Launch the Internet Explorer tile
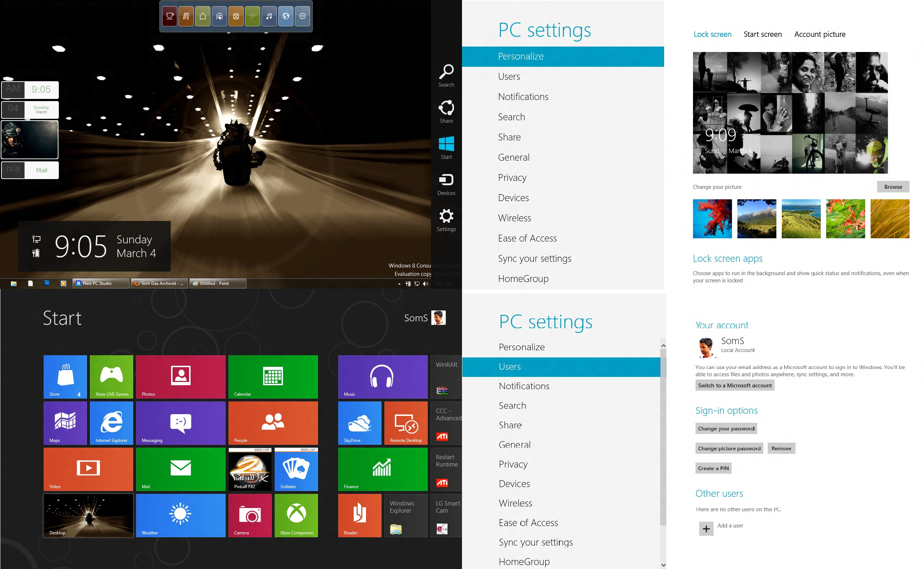924x569 pixels. coord(112,423)
